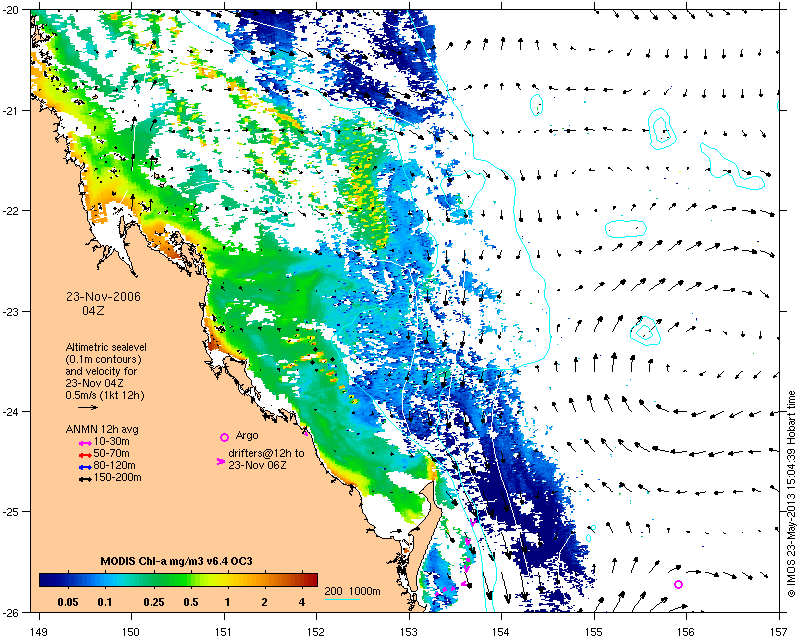Click the latitude axis label '-26'
Viewport: 800px width, 640px height.
[11, 612]
